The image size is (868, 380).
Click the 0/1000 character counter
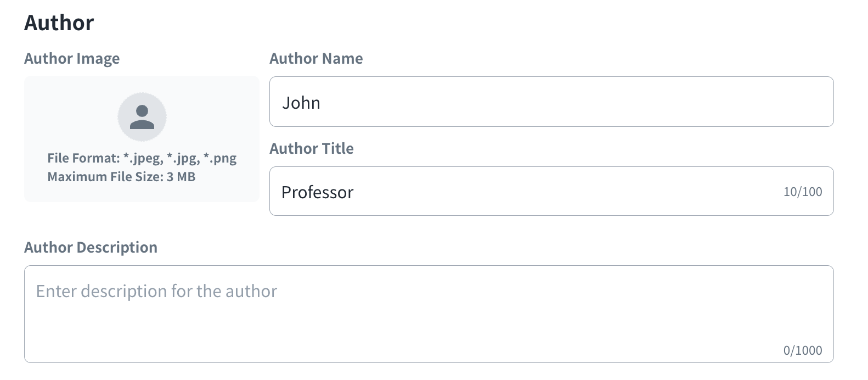(x=803, y=350)
